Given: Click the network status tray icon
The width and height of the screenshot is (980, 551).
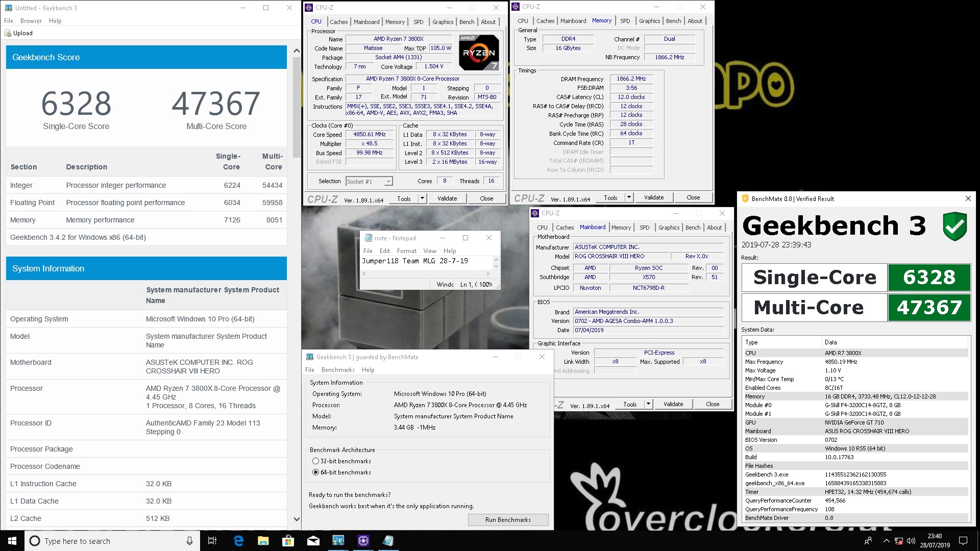Looking at the screenshot, I should point(899,541).
